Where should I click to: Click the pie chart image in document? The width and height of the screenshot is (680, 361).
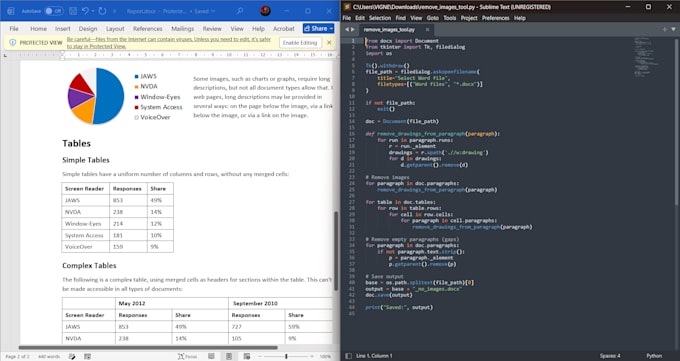point(96,96)
